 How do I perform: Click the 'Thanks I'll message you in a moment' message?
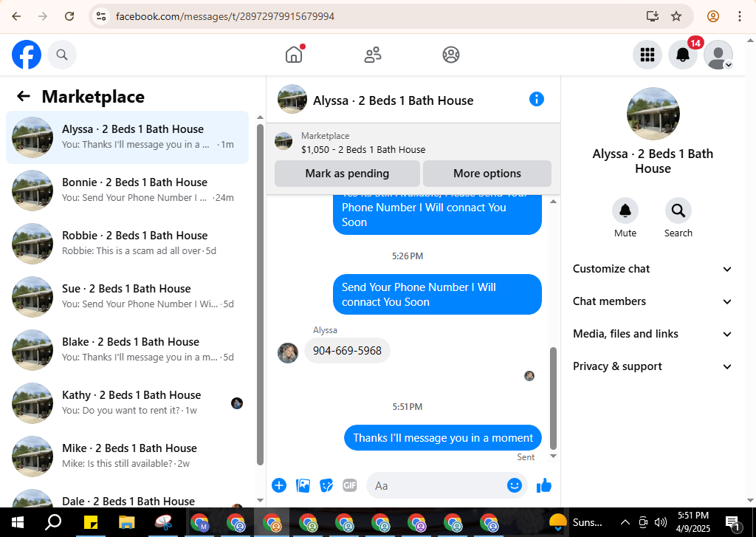tap(443, 437)
